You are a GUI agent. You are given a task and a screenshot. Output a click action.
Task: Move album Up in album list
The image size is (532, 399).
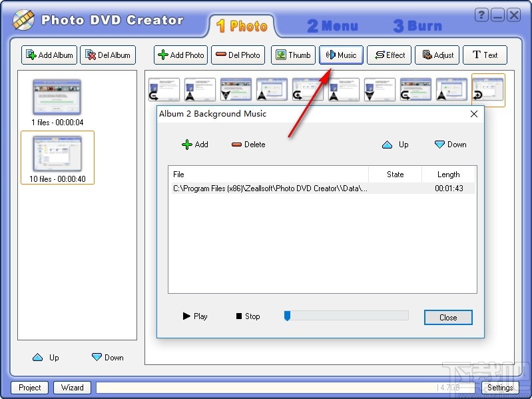[x=46, y=358]
